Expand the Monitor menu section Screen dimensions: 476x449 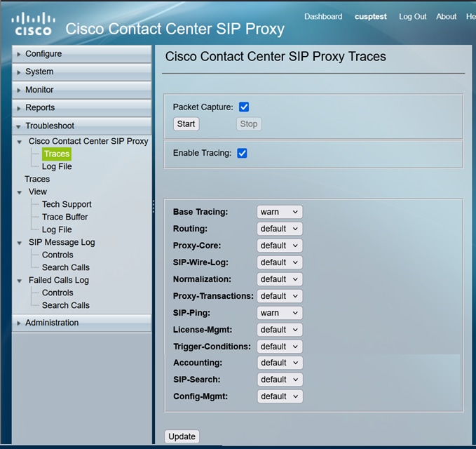point(81,90)
